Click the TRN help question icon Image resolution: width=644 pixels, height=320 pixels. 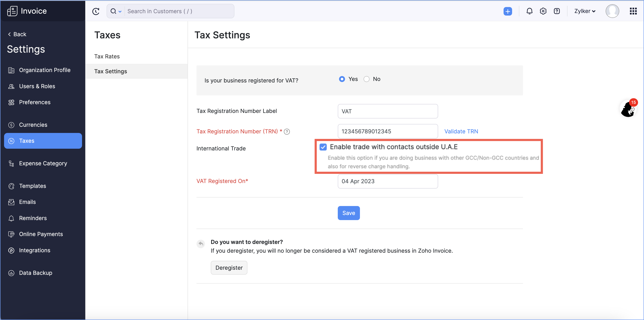(x=287, y=131)
